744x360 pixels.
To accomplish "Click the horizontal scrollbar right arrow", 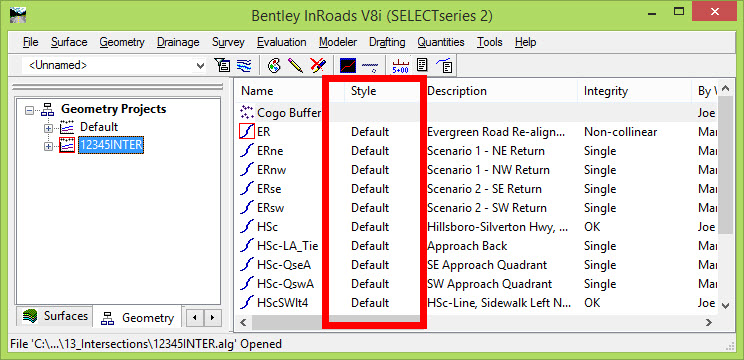I will [x=709, y=323].
